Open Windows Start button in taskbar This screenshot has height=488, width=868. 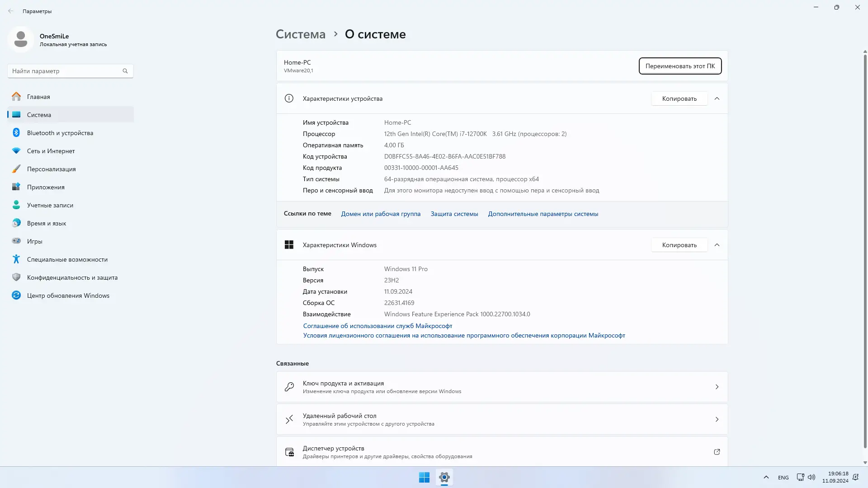click(x=424, y=477)
